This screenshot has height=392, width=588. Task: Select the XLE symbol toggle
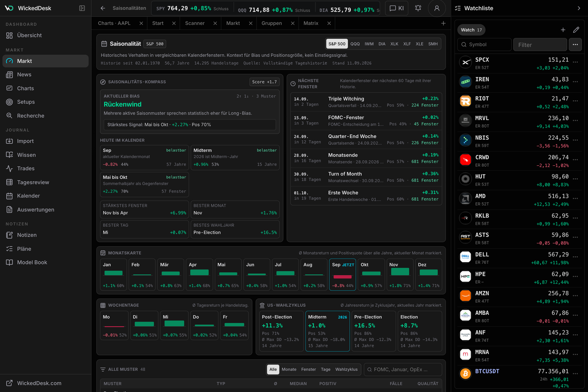click(419, 44)
